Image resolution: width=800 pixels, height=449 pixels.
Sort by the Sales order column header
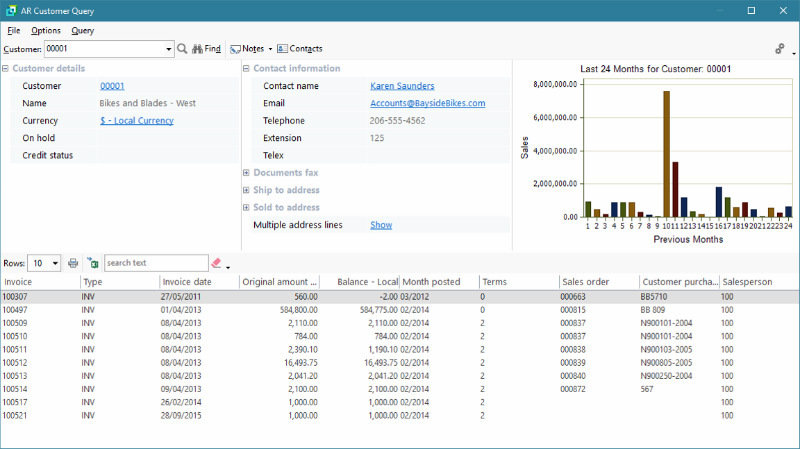tap(599, 282)
